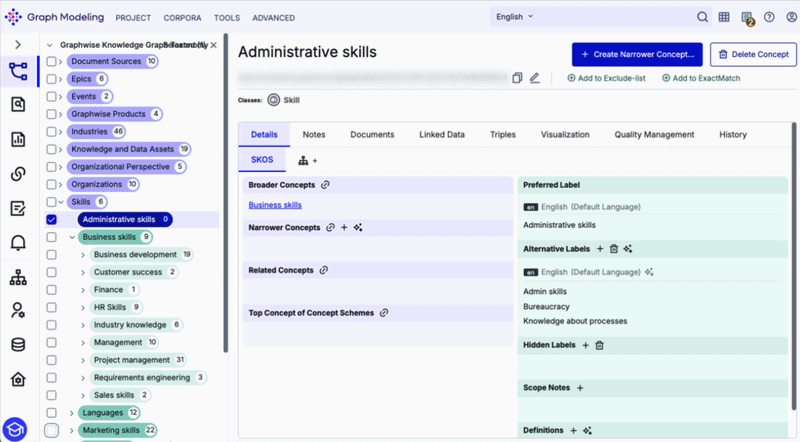Check the Business skills checkbox
Screen dimensions: 800x442
coord(52,237)
